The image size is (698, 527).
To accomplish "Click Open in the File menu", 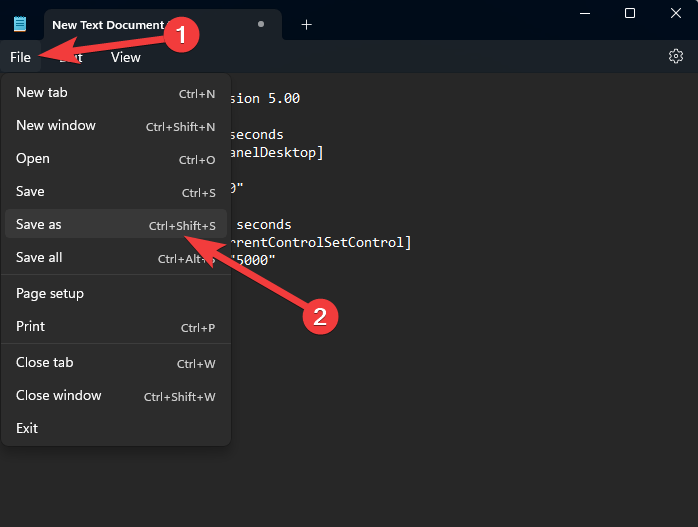I will 33,159.
